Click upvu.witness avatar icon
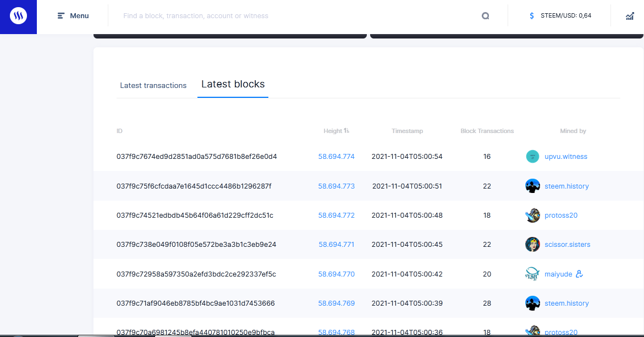Viewport: 644px width, 337px height. tap(532, 156)
